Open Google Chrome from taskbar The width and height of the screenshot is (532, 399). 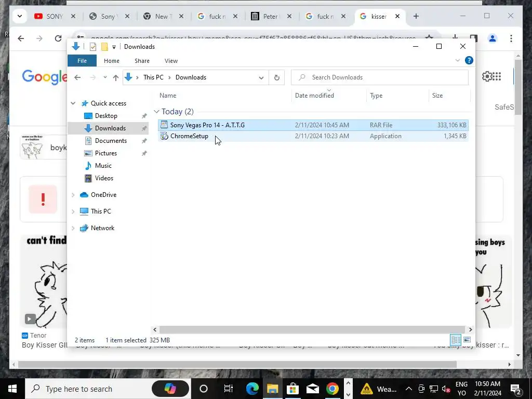(332, 389)
